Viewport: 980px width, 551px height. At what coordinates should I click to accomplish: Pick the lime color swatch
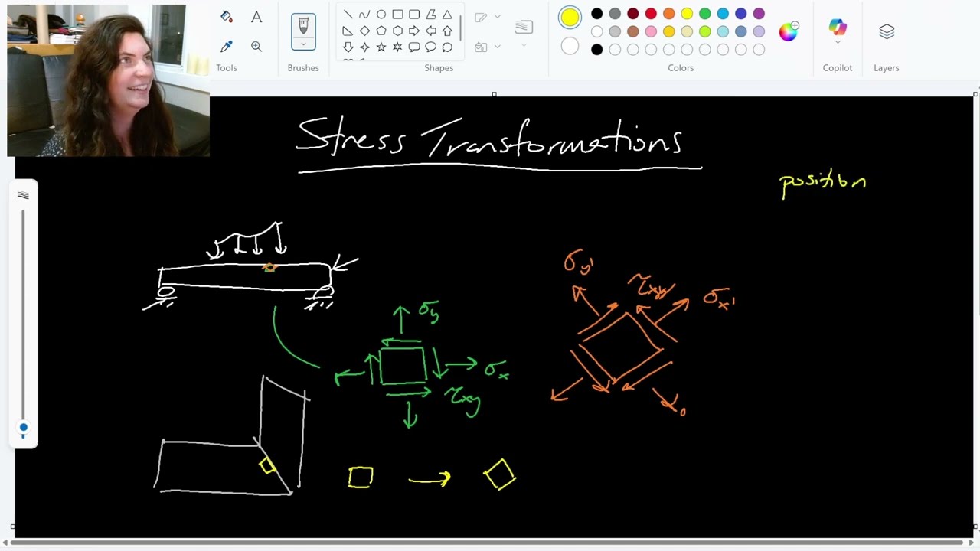tap(705, 31)
